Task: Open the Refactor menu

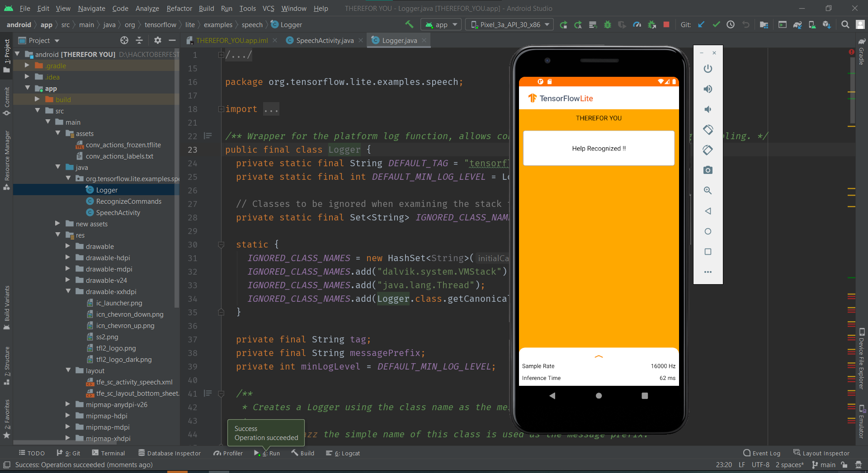Action: (179, 9)
